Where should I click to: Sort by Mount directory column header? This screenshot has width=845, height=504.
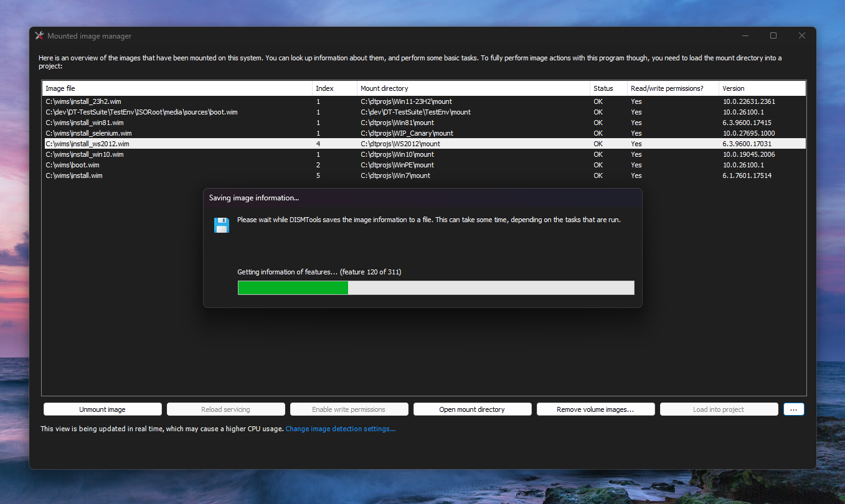473,88
